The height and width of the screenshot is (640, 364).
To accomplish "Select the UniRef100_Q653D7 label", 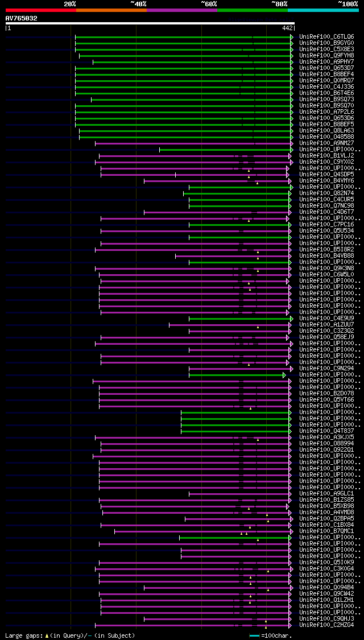I will [326, 68].
